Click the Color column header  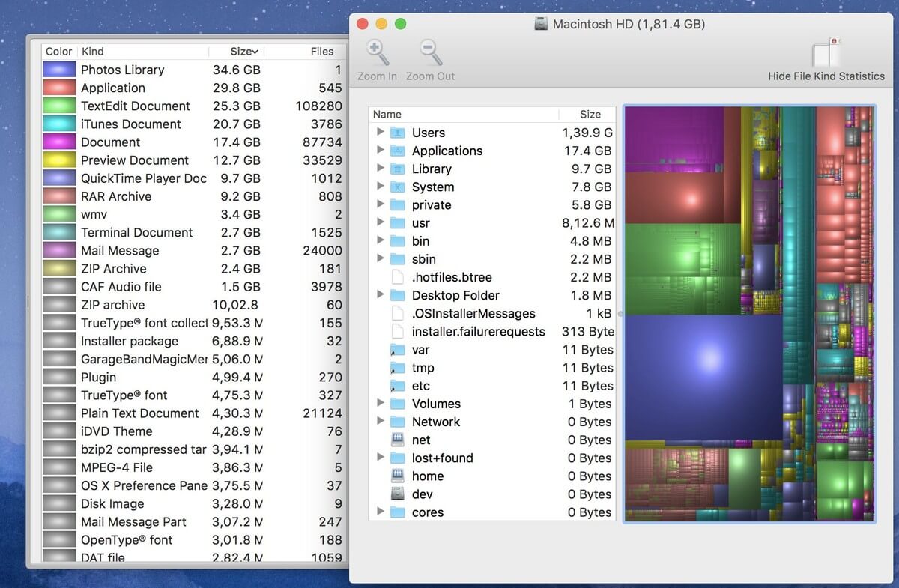pos(59,52)
